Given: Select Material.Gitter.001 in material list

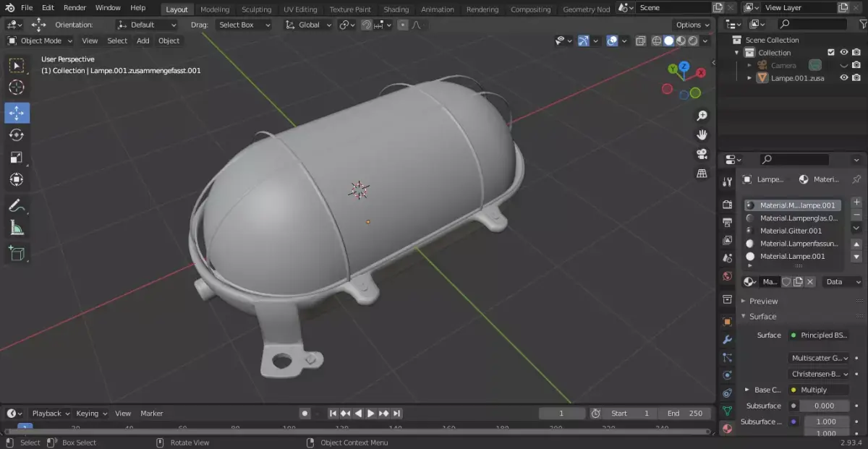Looking at the screenshot, I should [x=793, y=231].
